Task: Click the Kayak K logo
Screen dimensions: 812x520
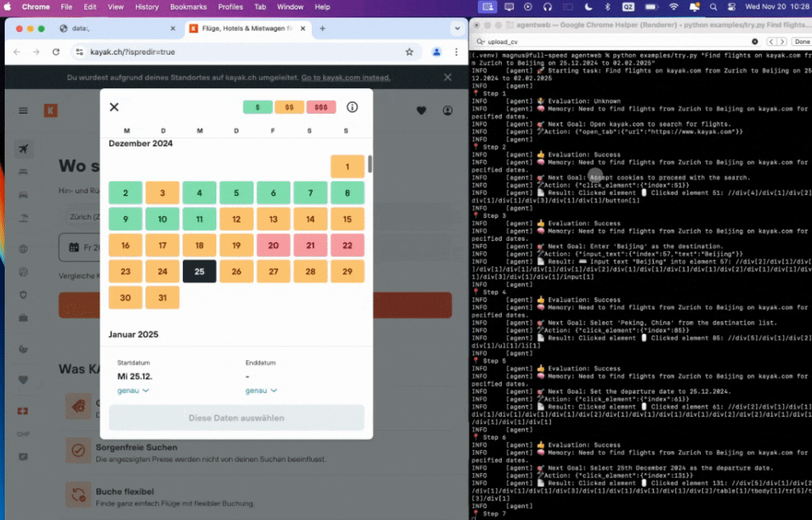Action: click(51, 111)
